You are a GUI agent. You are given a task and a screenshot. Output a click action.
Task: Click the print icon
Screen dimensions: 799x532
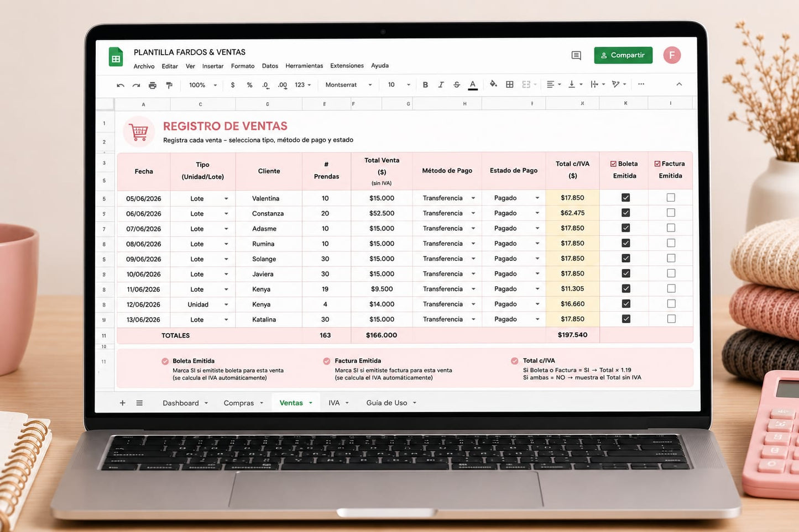tap(153, 85)
